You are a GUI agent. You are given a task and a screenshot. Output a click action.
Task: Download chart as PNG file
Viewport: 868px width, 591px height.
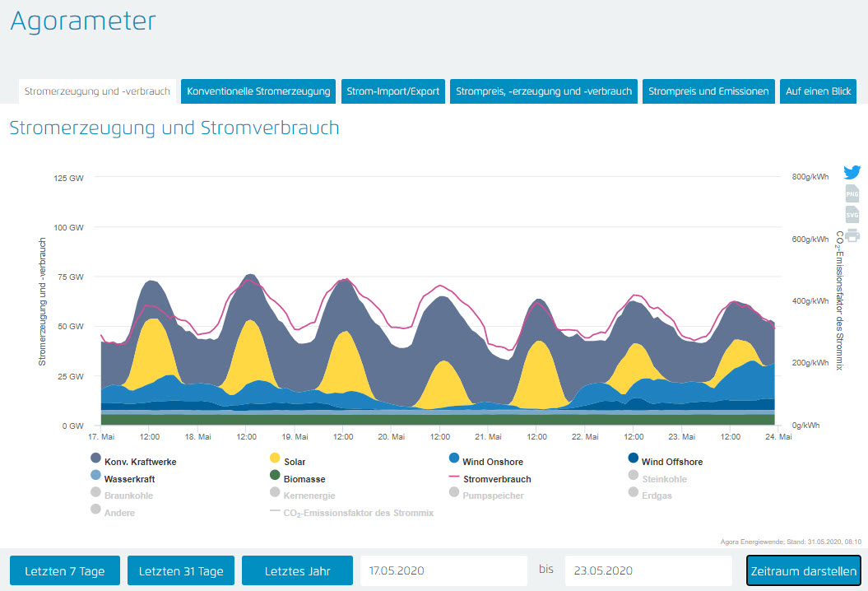pos(852,194)
